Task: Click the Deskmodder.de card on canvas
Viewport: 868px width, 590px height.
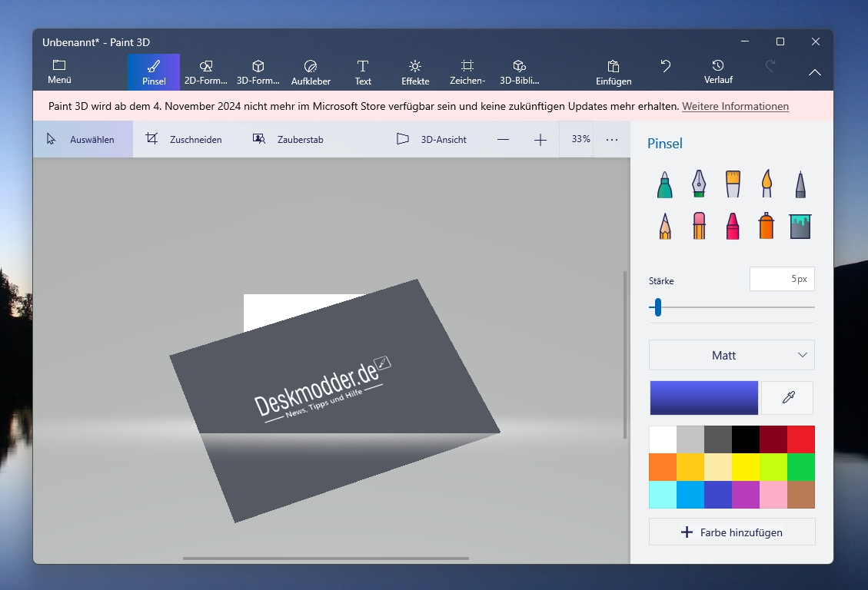Action: tap(335, 401)
